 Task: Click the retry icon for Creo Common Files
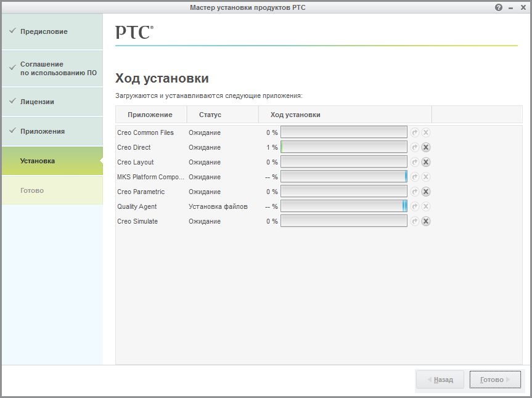click(415, 132)
